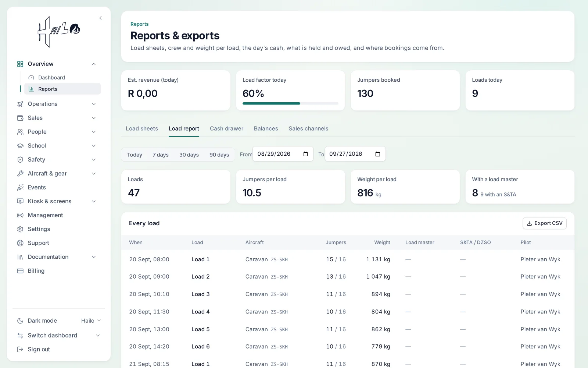
Task: Select the 30 days range
Action: click(189, 155)
